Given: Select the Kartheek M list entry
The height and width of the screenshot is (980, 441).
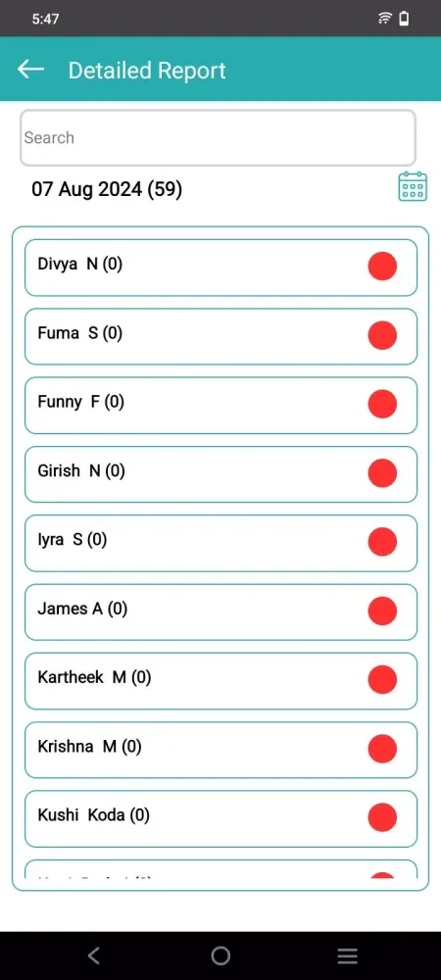Looking at the screenshot, I should click(220, 681).
